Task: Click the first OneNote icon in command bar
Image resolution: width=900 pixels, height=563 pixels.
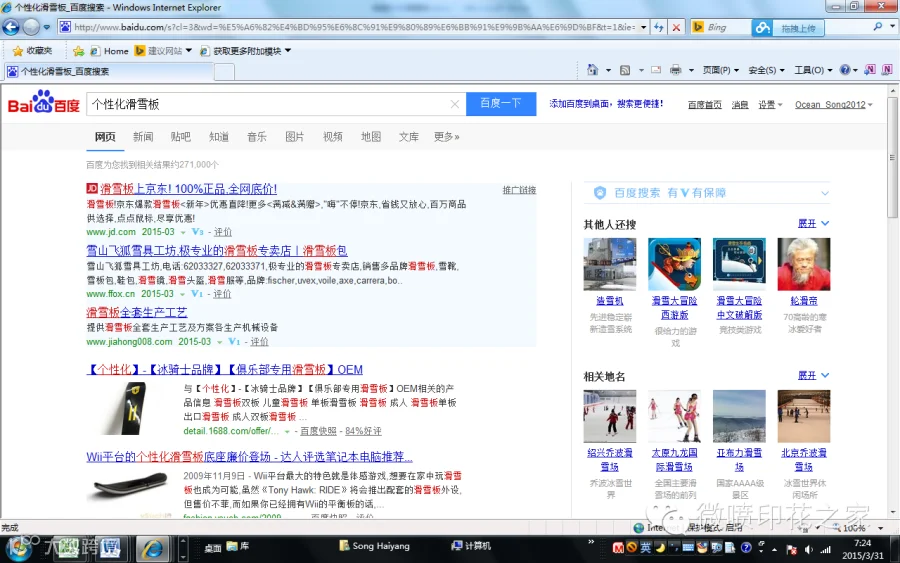Action: 870,70
